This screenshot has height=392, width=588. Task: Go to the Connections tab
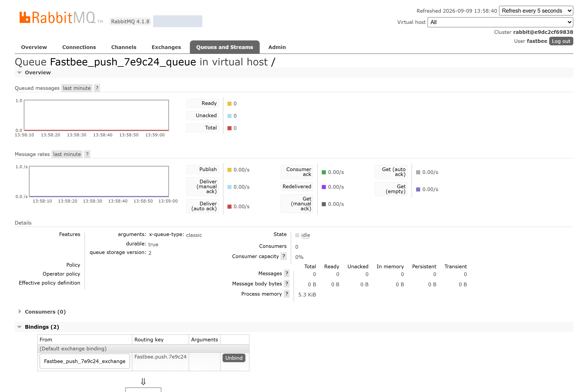click(x=79, y=47)
